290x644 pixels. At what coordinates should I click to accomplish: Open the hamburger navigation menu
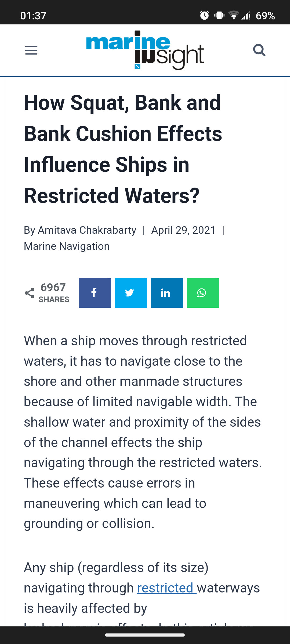click(x=31, y=50)
